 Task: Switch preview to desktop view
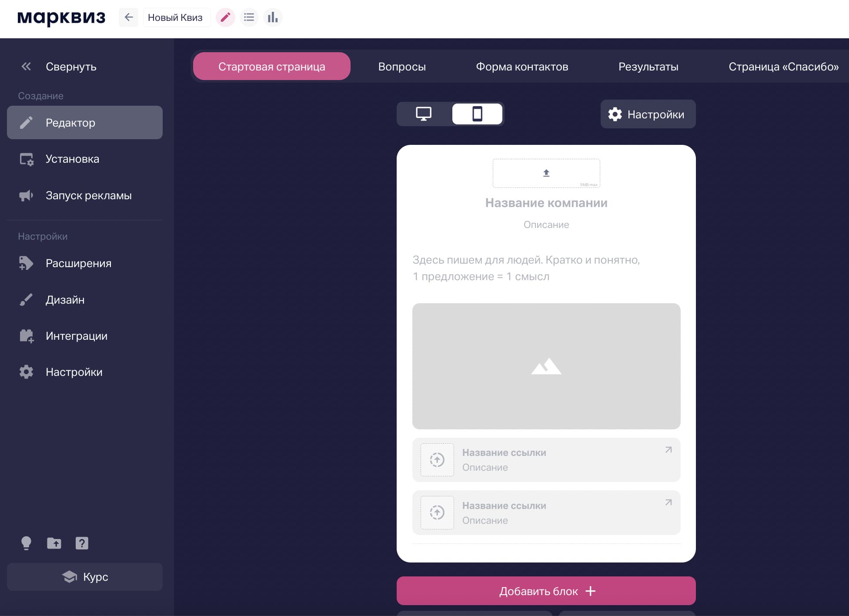[424, 114]
